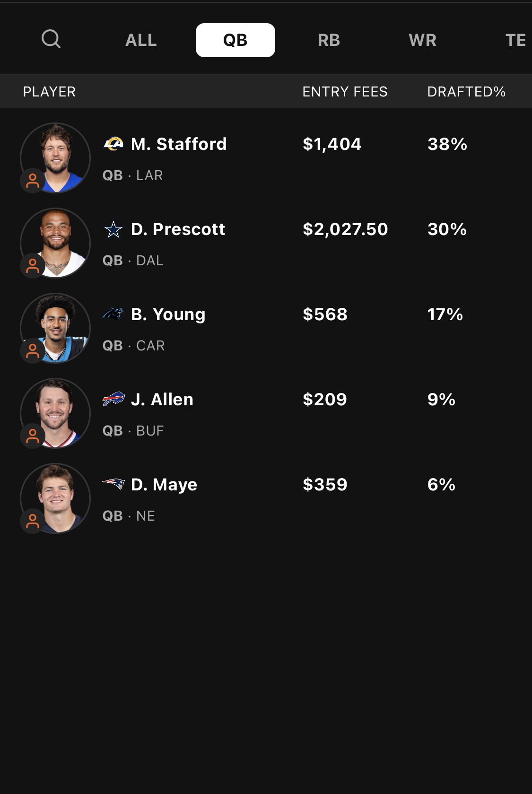Open B. Young's player photo
The width and height of the screenshot is (532, 794).
tap(55, 328)
